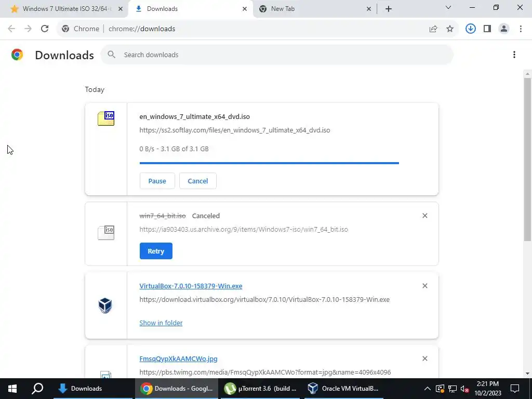The width and height of the screenshot is (532, 399).
Task: Go forward using the browser forward arrow
Action: click(28, 29)
